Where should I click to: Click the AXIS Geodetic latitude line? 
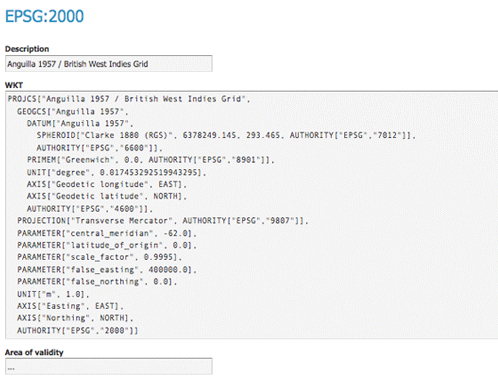coord(107,196)
